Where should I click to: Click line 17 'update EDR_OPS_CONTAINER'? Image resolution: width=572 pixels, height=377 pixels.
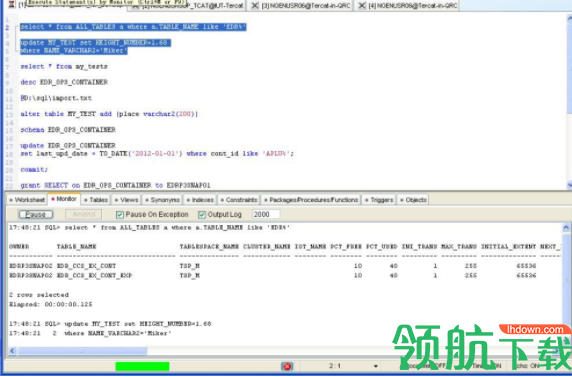68,146
